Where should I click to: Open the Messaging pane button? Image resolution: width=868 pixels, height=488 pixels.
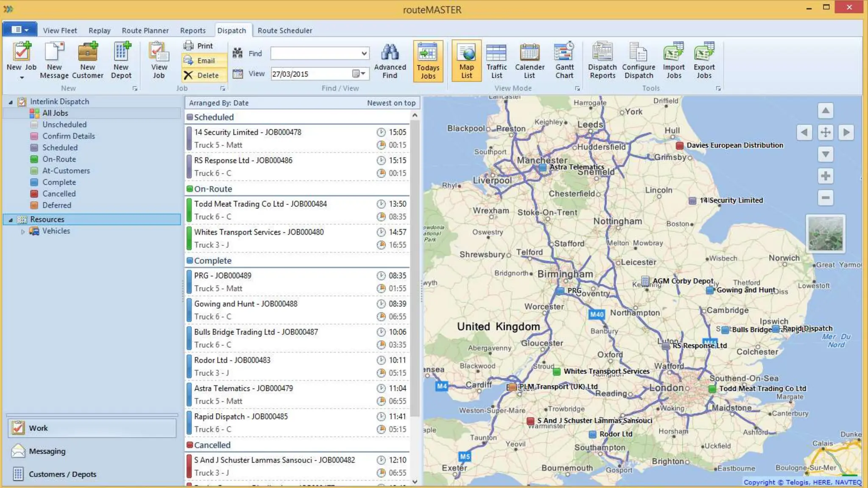pos(47,451)
